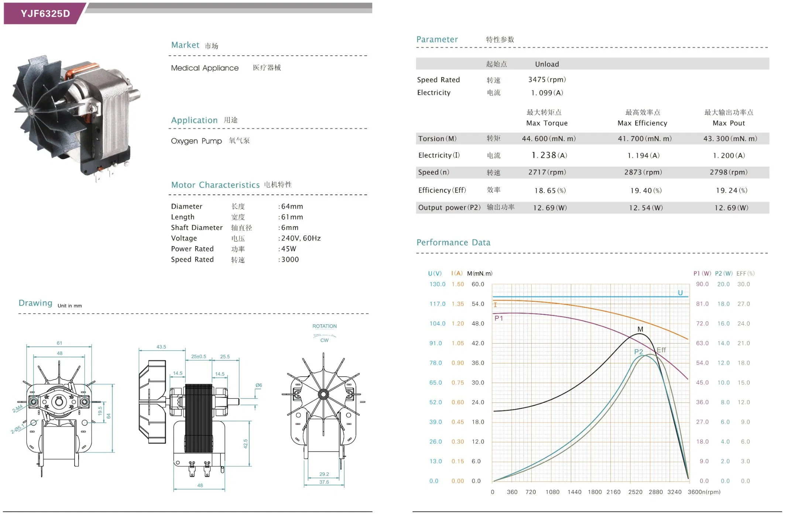Select the 1.099 (A) unload current value
The width and height of the screenshot is (785, 532).
click(x=547, y=93)
